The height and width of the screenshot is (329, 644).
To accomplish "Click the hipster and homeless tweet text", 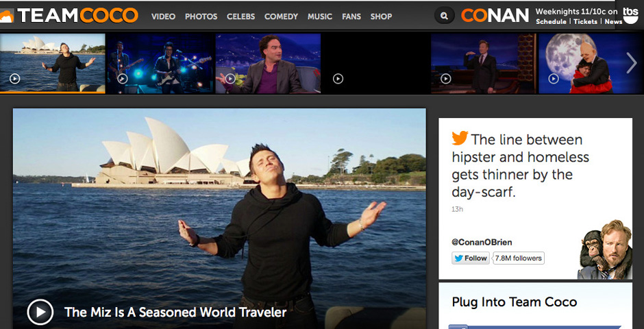I will [x=521, y=165].
